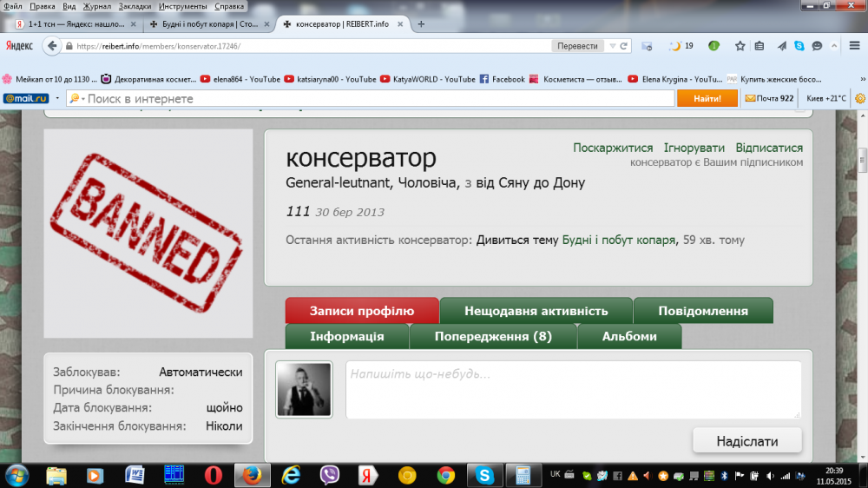This screenshot has width=868, height=488.
Task: Collapse the toolbar icons with up arrow
Action: 834,46
